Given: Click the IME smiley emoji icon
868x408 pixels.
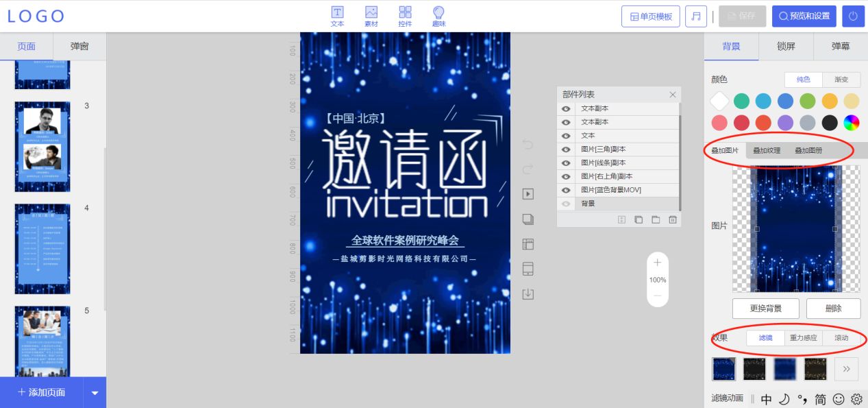Looking at the screenshot, I should [x=839, y=399].
